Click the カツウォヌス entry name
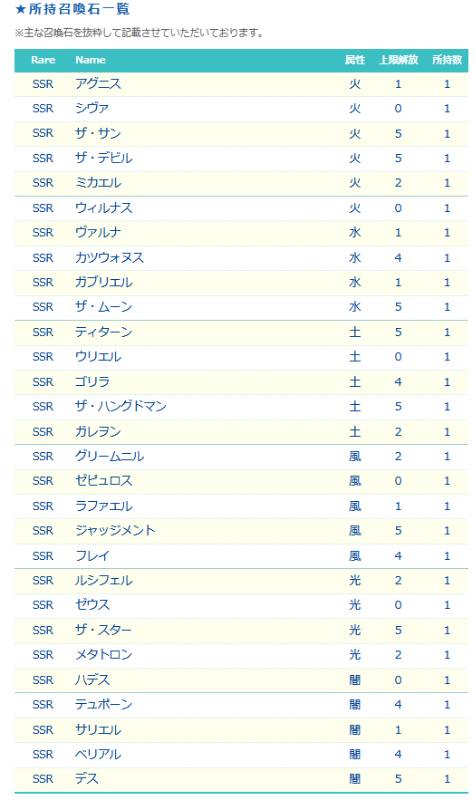 [x=109, y=258]
